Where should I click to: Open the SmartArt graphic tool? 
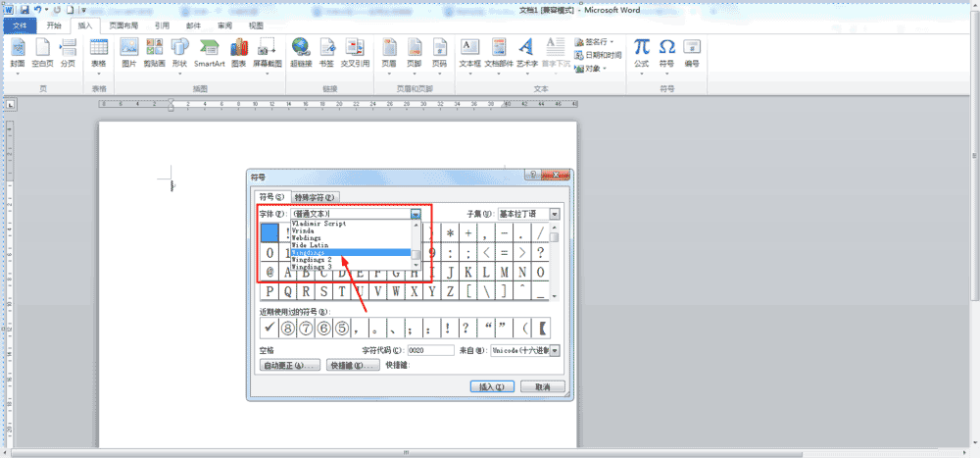point(209,52)
